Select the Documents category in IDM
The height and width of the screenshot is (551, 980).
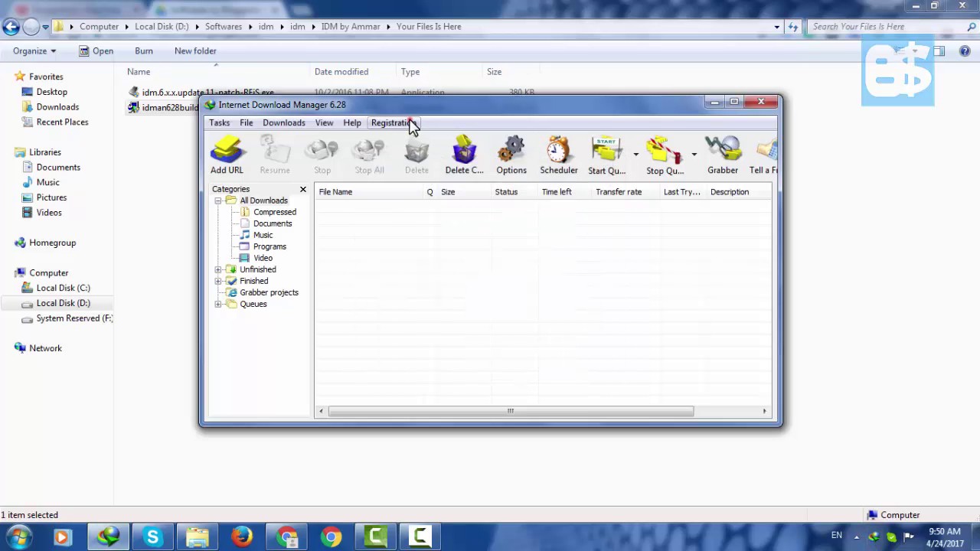273,223
